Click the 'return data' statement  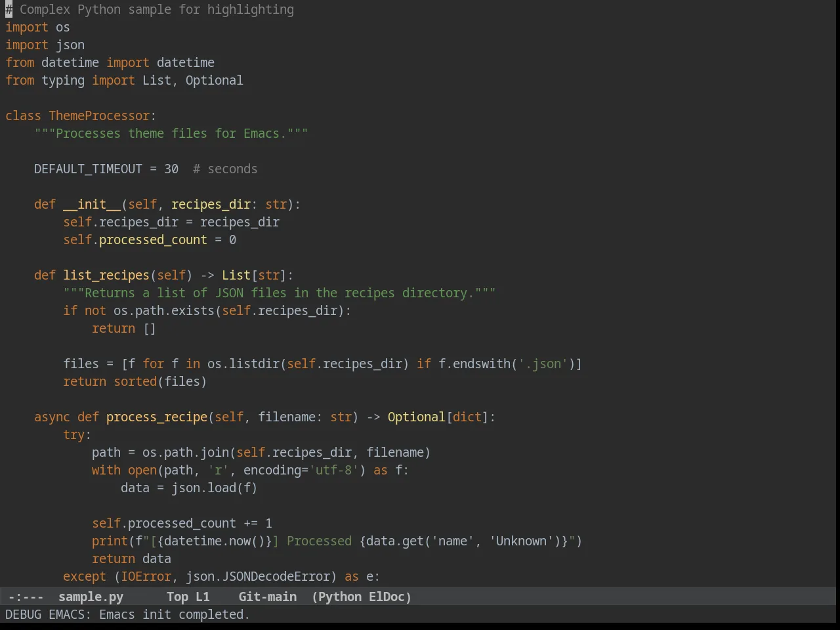pyautogui.click(x=131, y=558)
